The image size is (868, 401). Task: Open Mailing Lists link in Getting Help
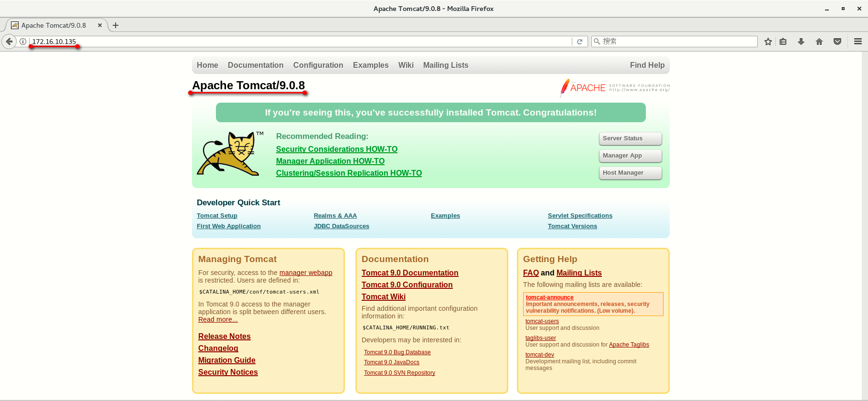coord(579,273)
